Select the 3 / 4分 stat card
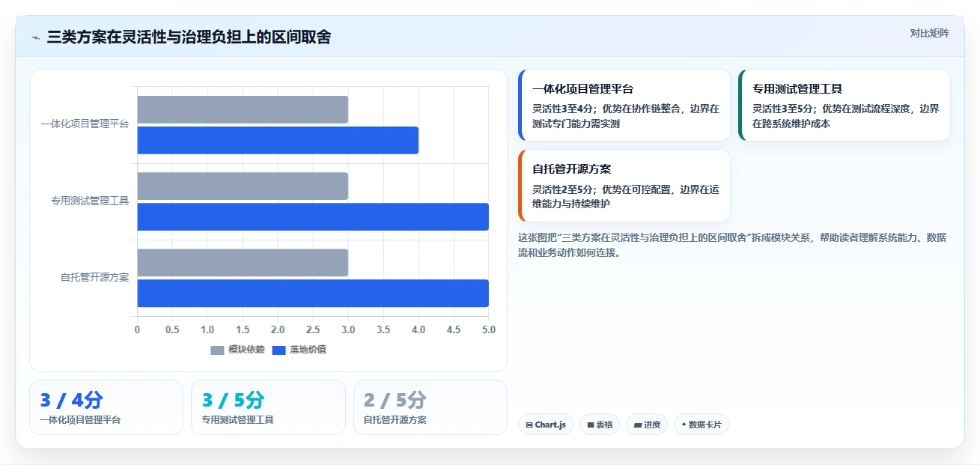The width and height of the screenshot is (980, 465). pos(106,407)
